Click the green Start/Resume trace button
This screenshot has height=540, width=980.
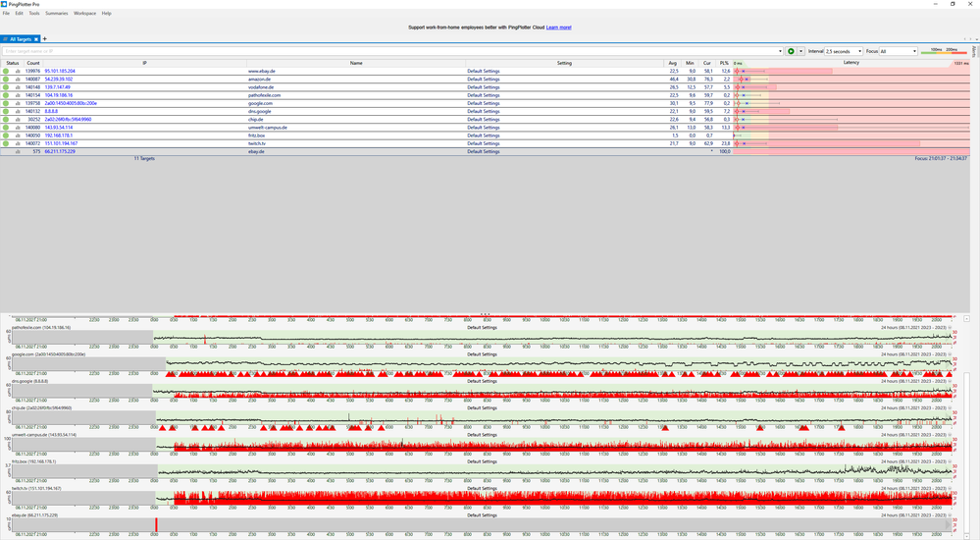coord(791,51)
